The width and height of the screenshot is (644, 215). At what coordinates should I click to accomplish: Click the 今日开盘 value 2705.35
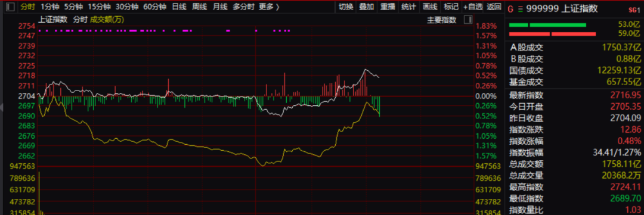coord(626,107)
